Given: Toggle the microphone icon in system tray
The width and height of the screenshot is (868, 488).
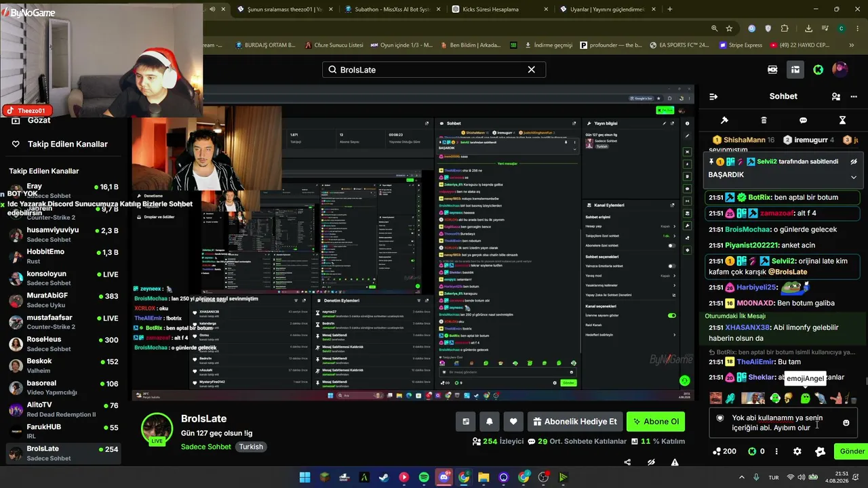Looking at the screenshot, I should click(x=756, y=477).
